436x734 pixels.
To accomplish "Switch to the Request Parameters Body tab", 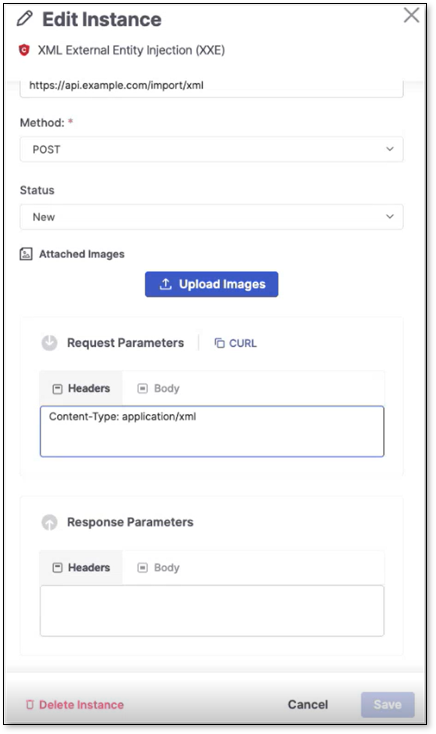I will pos(159,388).
